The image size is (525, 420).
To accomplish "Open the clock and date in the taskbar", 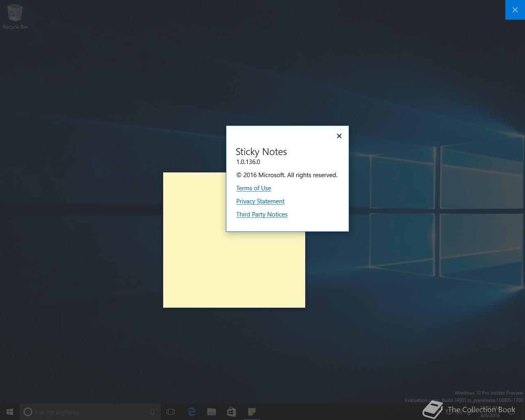I will click(x=490, y=412).
